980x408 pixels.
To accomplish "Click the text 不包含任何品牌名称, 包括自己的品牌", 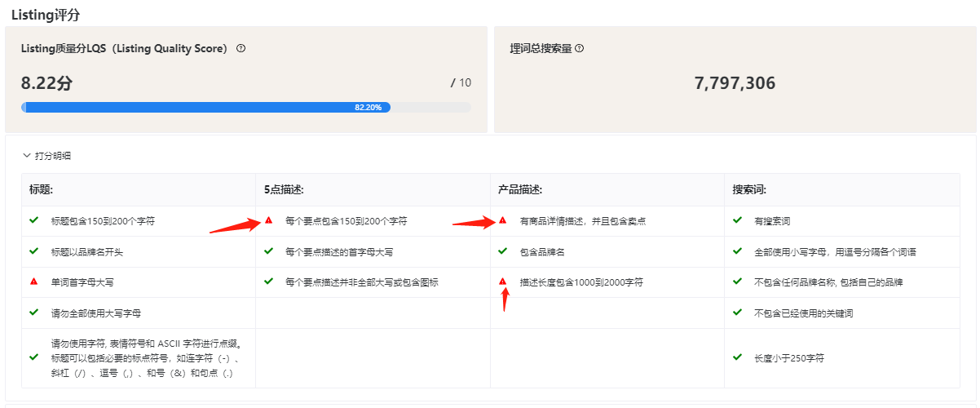I will (828, 282).
